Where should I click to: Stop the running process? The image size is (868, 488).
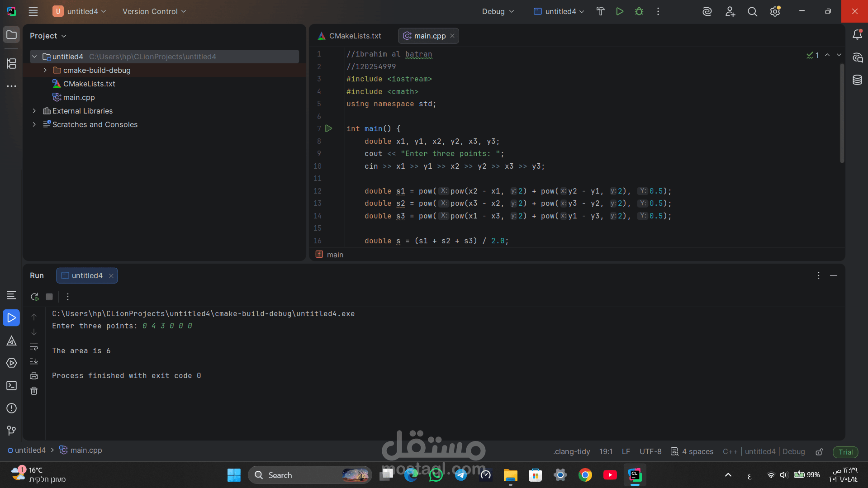[x=49, y=297]
